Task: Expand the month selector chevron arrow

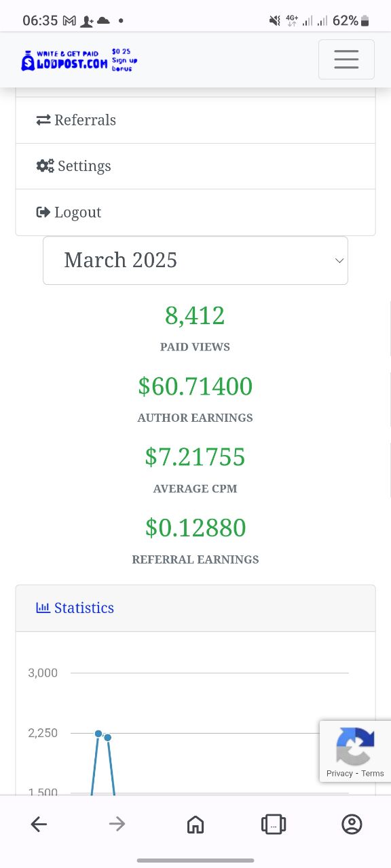Action: click(339, 260)
